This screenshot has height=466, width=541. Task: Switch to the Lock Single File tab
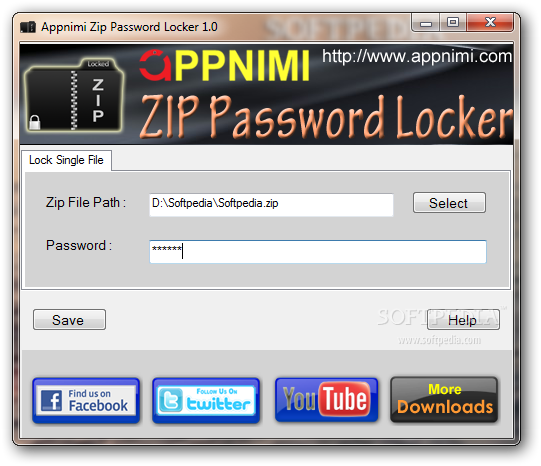pos(66,160)
